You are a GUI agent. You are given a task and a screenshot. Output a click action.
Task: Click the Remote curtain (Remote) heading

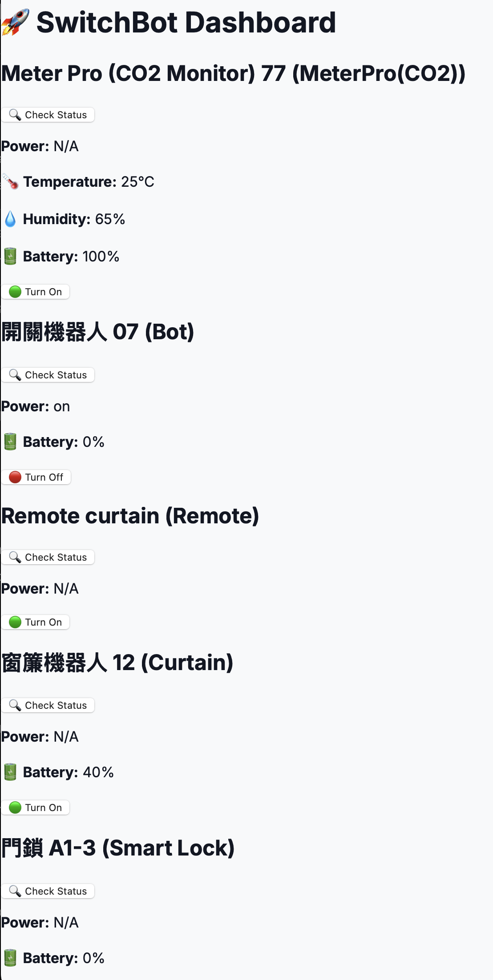(x=130, y=516)
